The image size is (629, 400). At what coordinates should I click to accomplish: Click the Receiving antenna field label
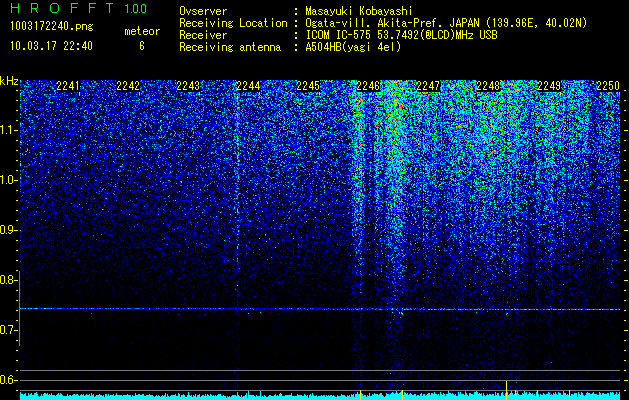230,47
